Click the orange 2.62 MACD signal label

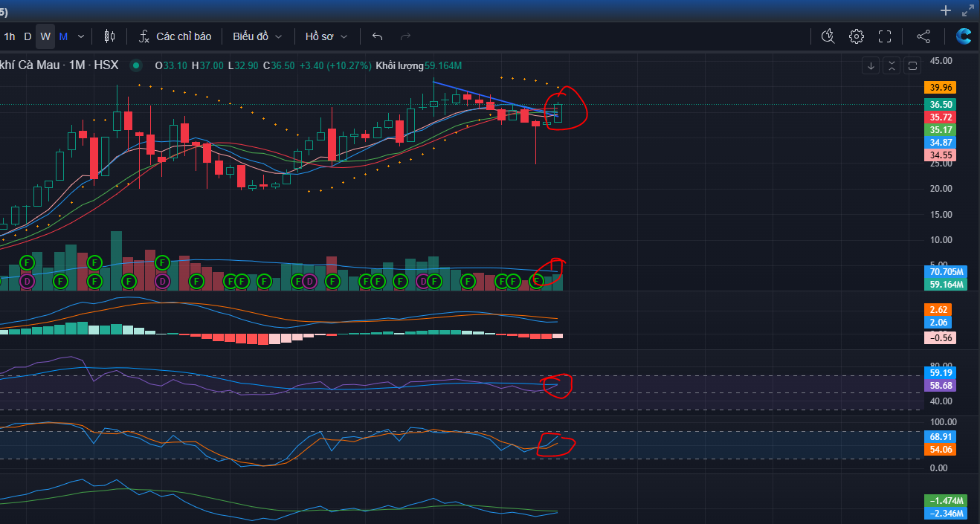tap(938, 309)
